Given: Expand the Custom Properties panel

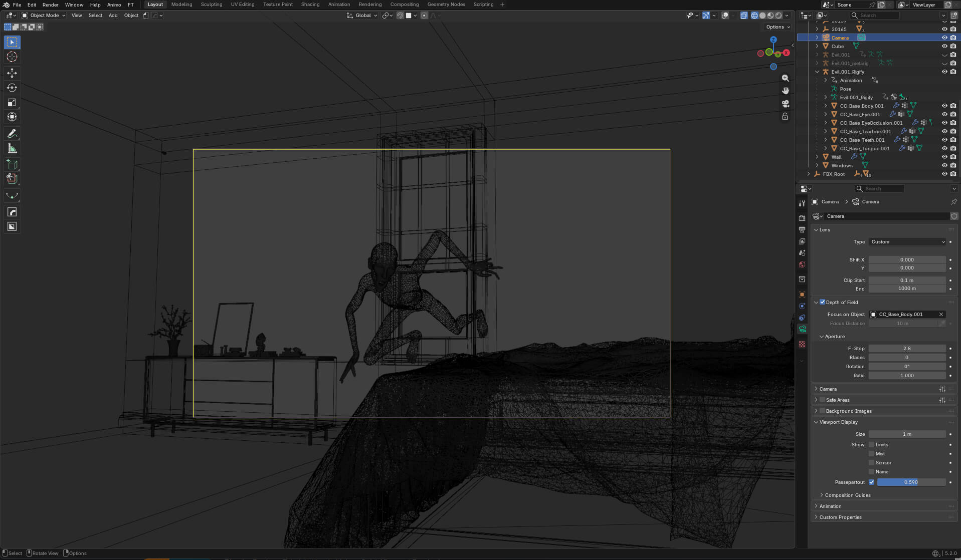Looking at the screenshot, I should pos(840,517).
